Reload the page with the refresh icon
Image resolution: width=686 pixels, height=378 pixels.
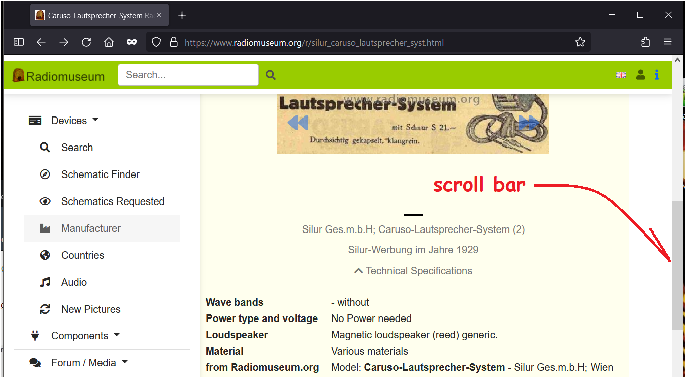(x=86, y=42)
